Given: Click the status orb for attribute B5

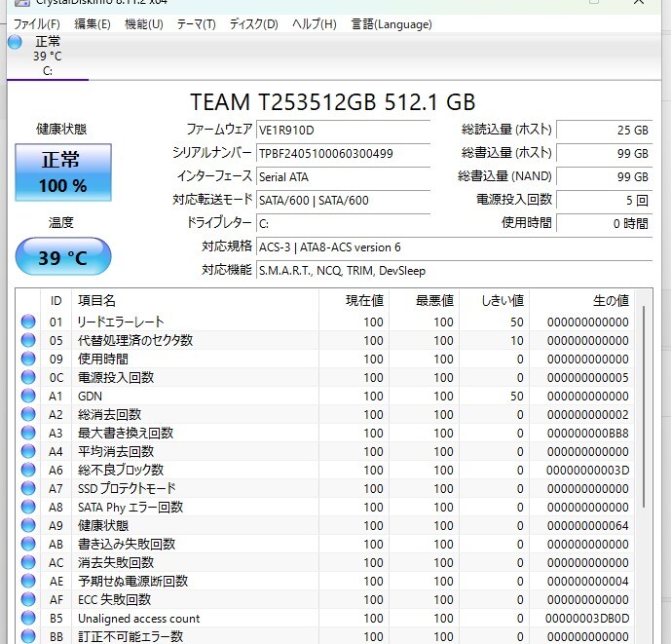Looking at the screenshot, I should (x=28, y=618).
